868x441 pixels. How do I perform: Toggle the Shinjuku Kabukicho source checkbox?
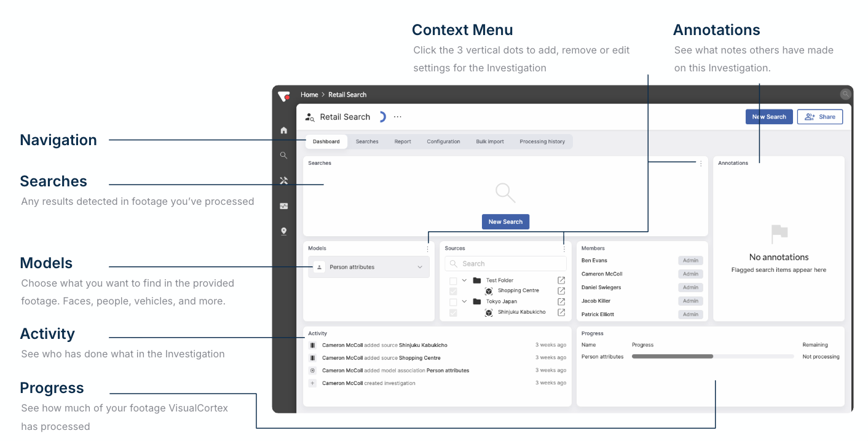[453, 312]
